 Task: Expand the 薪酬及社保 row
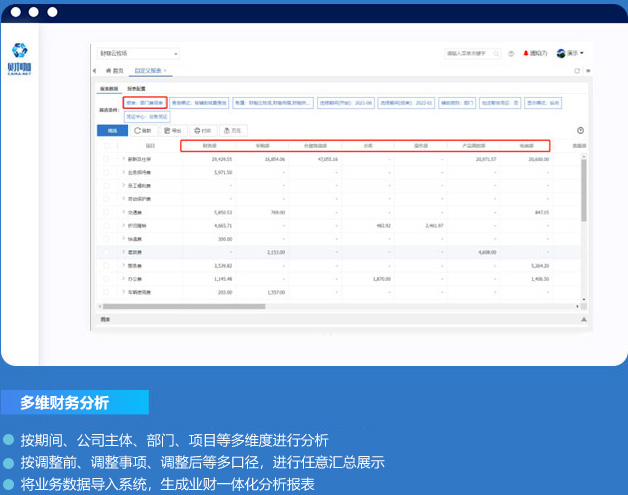(x=123, y=159)
